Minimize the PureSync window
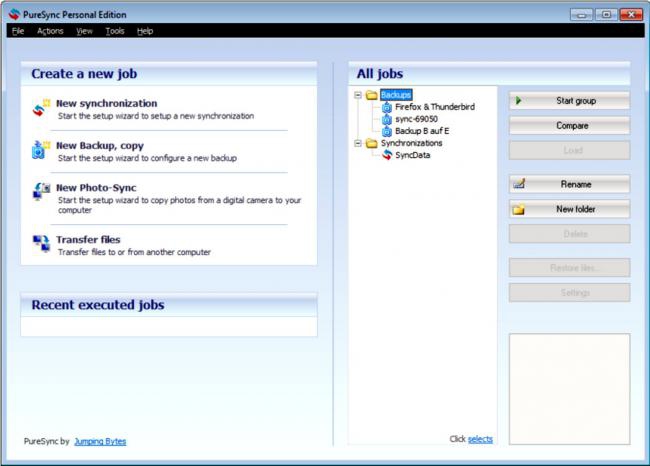Image resolution: width=650 pixels, height=466 pixels. point(581,15)
